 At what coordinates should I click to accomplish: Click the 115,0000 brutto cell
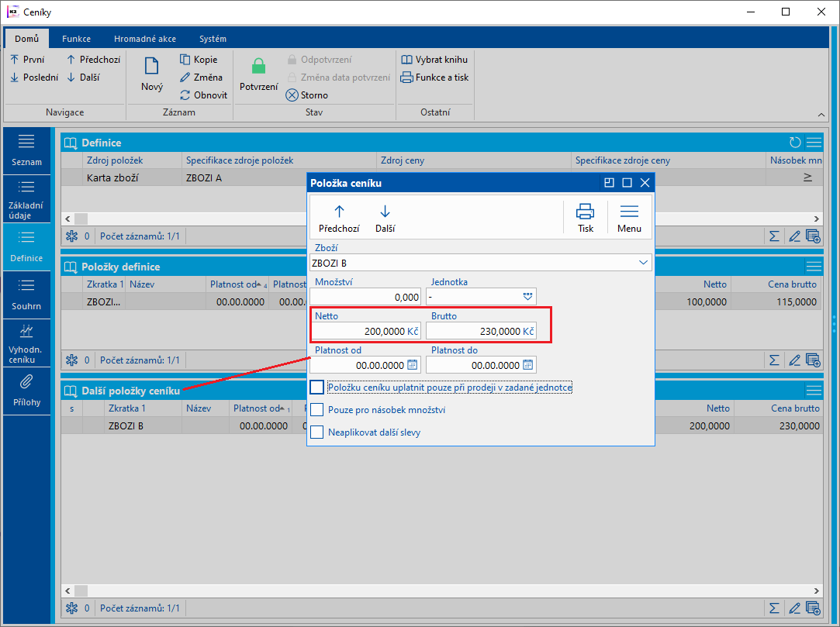[x=776, y=301]
